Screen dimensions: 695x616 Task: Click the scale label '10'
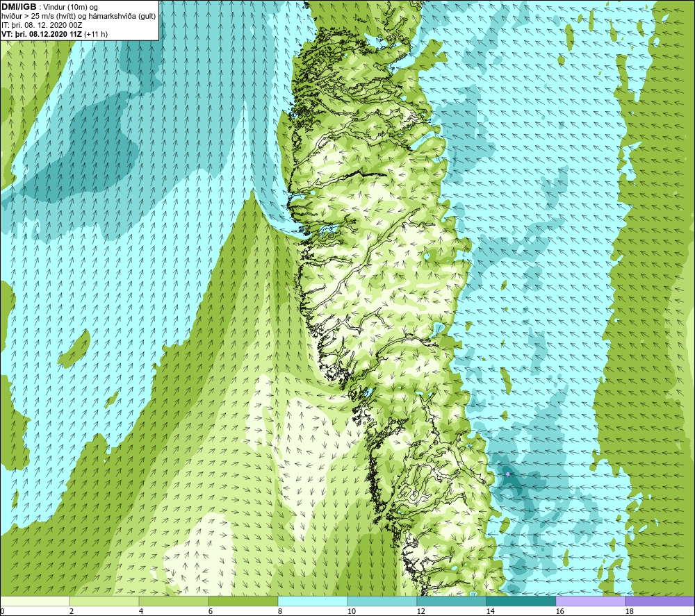pyautogui.click(x=352, y=612)
